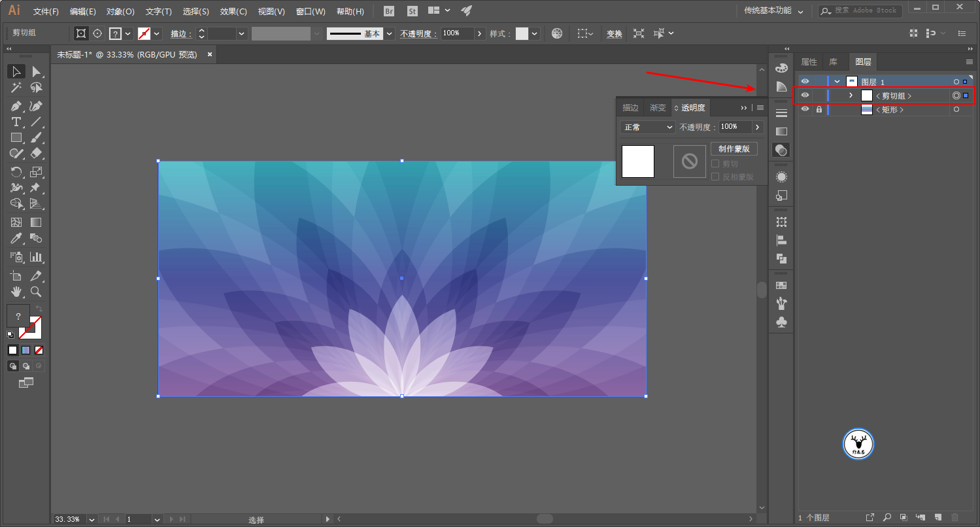Expand the 剪切组 group chevron

click(851, 95)
